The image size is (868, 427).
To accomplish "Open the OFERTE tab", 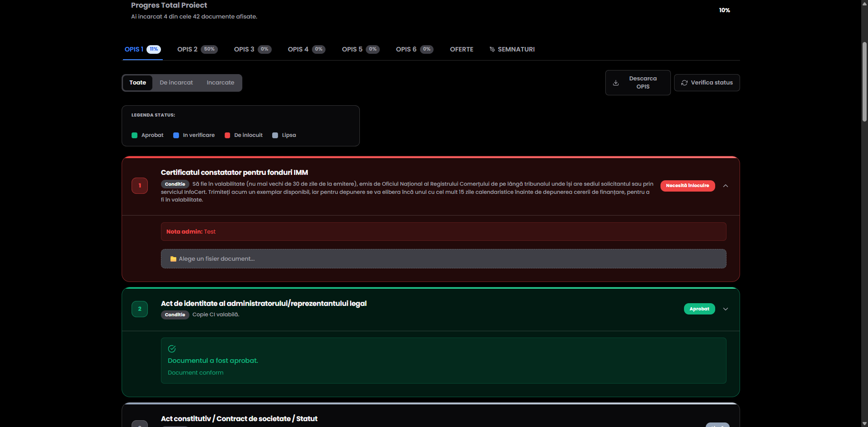I will click(x=462, y=49).
